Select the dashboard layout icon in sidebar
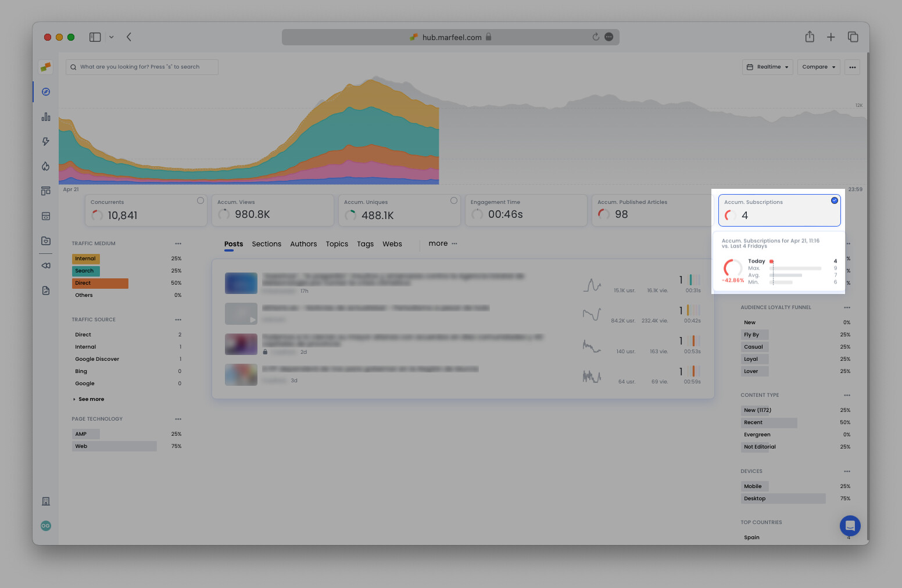 point(45,191)
